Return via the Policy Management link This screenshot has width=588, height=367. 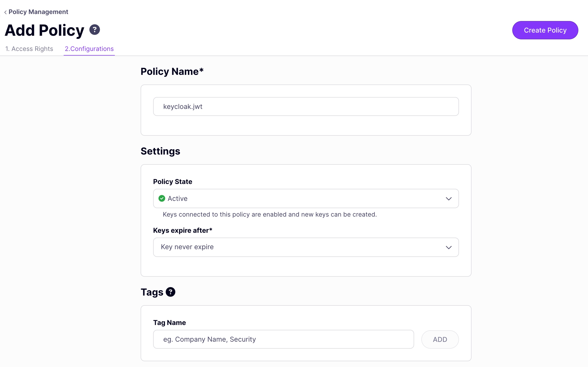pos(38,12)
